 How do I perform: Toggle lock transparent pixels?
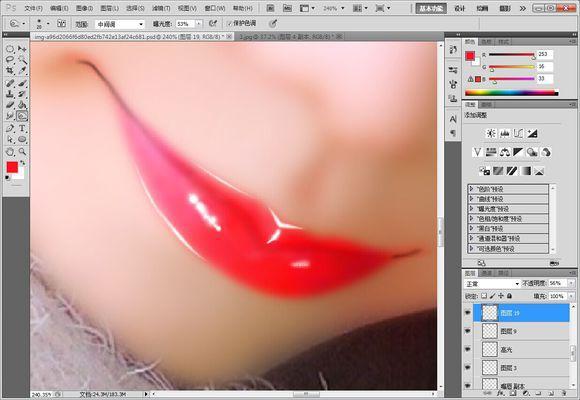tap(484, 296)
